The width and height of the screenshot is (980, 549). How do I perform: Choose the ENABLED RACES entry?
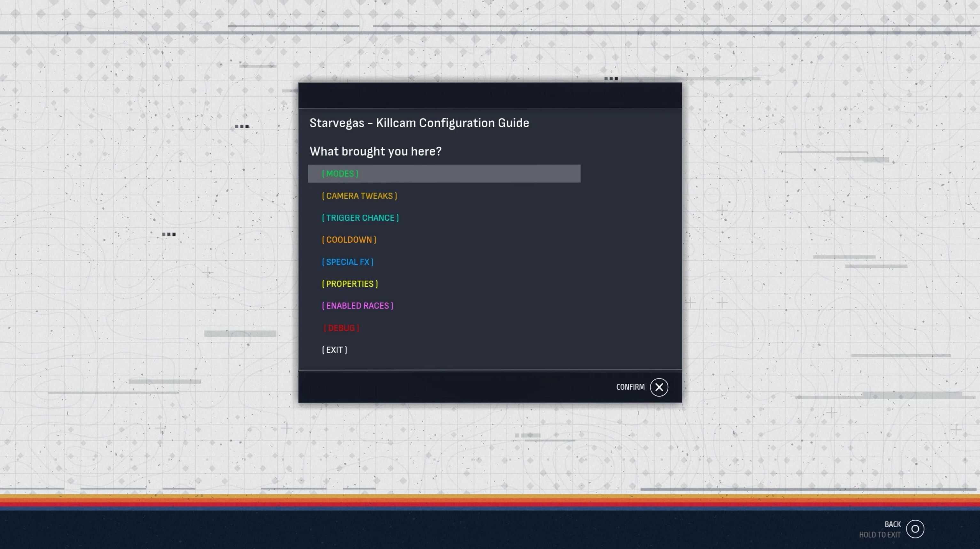click(x=357, y=306)
